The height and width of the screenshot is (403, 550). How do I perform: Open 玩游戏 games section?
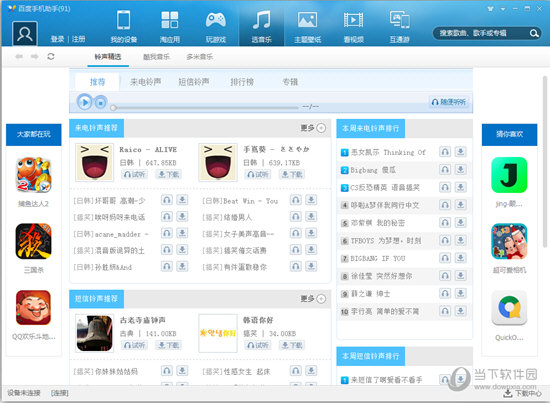point(216,27)
